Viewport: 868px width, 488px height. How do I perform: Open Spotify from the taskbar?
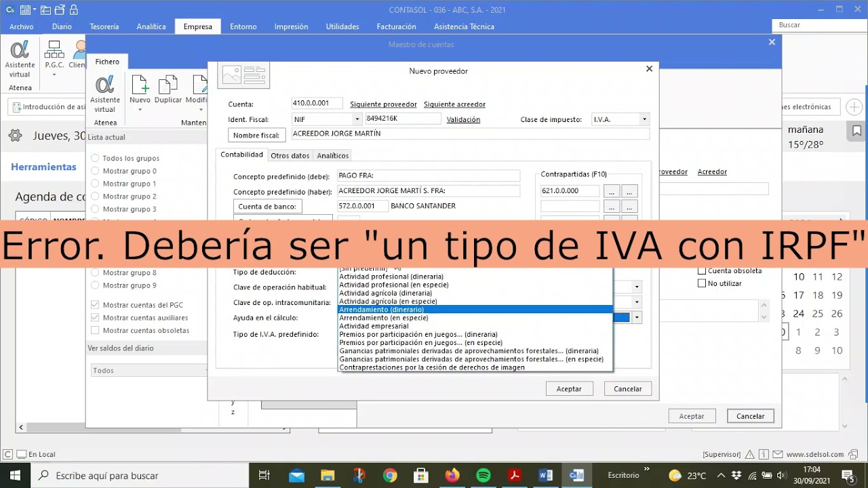(x=484, y=475)
